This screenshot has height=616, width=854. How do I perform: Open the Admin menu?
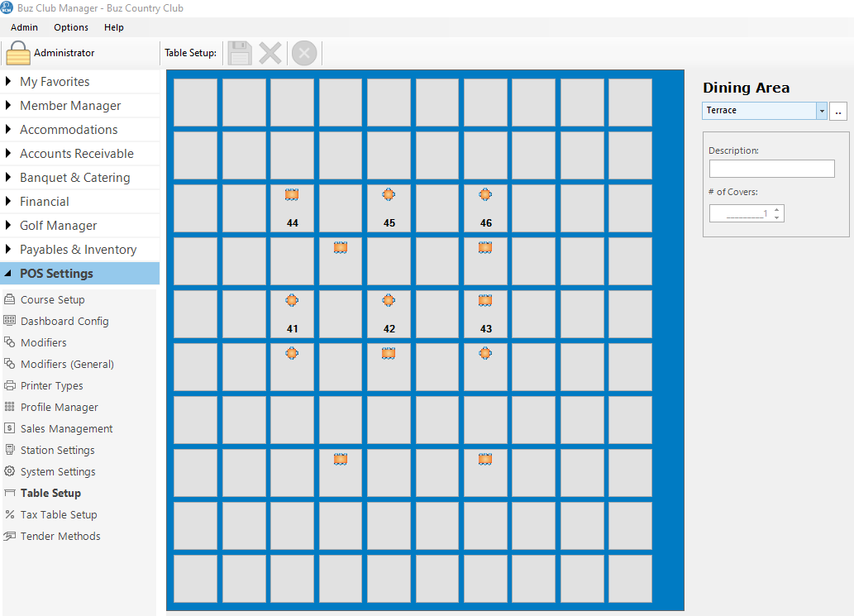24,27
